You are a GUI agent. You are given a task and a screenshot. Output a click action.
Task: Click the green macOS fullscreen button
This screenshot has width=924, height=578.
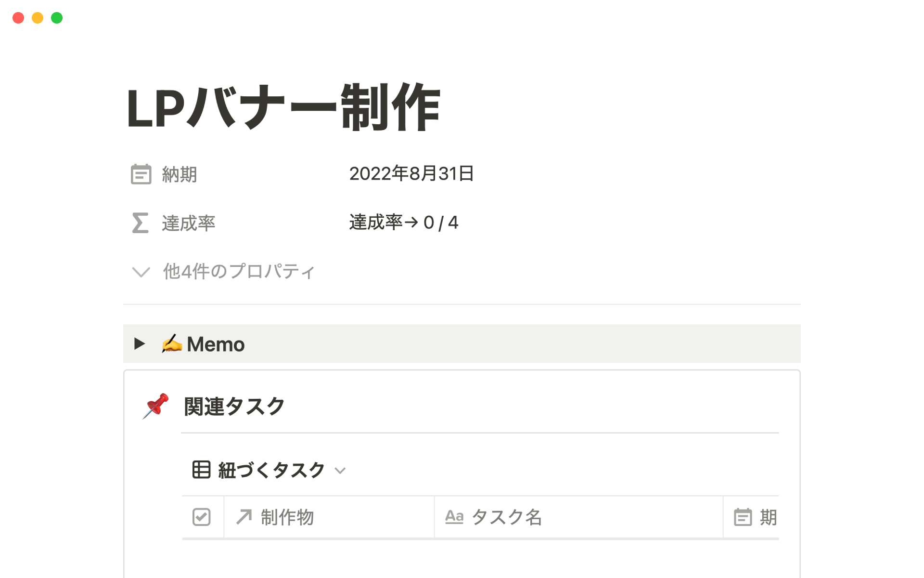[x=57, y=18]
